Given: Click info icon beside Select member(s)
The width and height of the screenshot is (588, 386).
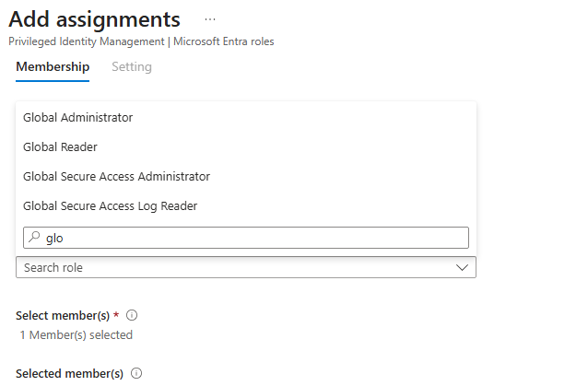Looking at the screenshot, I should coord(132,315).
